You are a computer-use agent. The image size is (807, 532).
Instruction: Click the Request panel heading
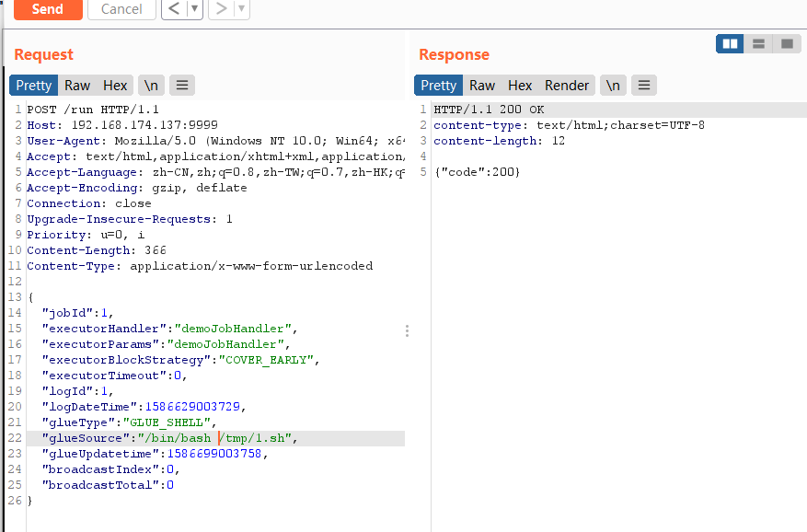click(44, 54)
